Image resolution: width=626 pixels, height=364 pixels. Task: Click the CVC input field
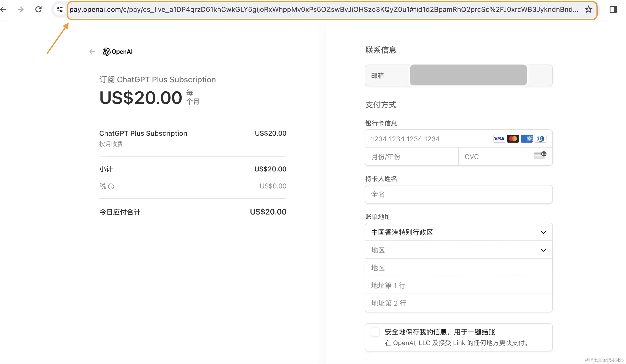pyautogui.click(x=497, y=157)
